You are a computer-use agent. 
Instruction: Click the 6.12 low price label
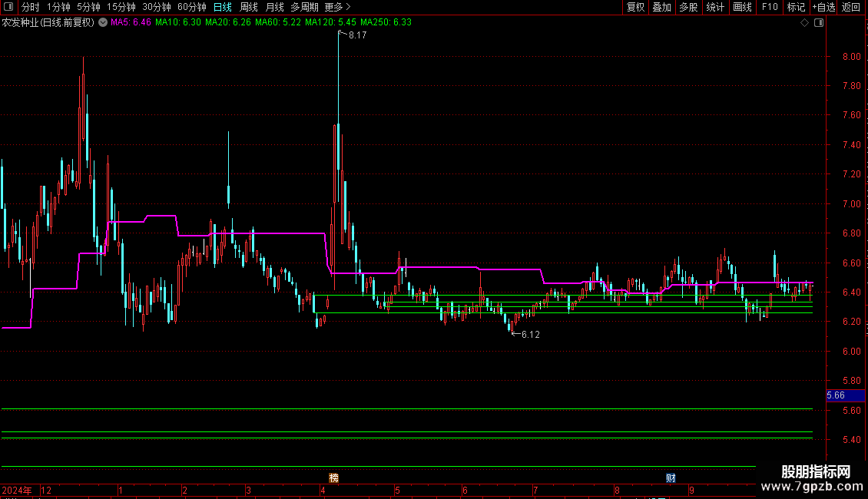tap(530, 335)
